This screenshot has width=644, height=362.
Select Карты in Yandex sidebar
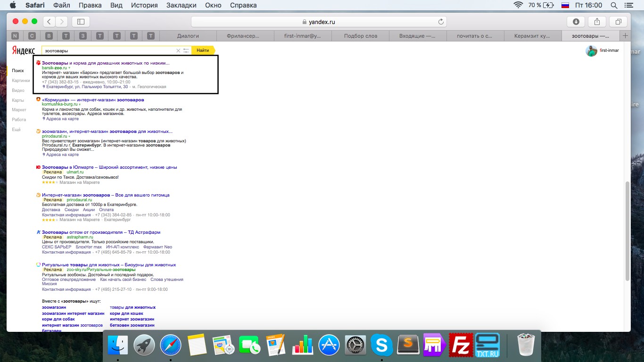coord(18,100)
